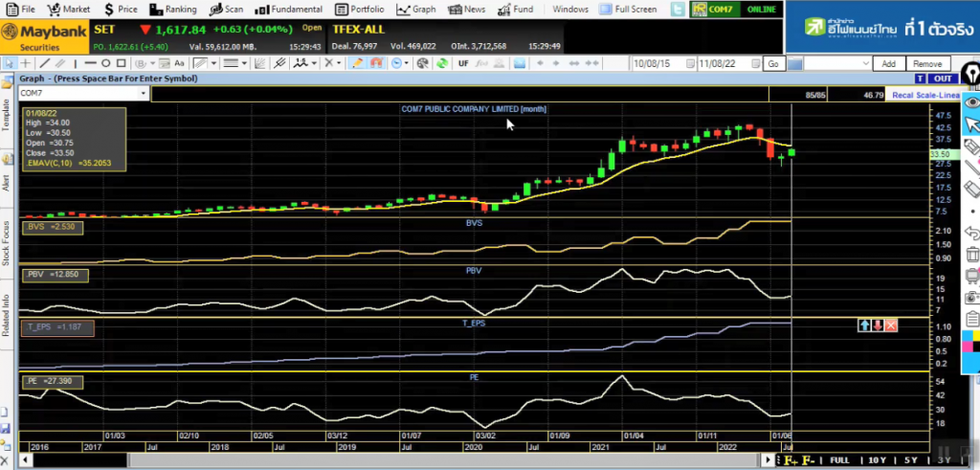
Task: Open the COM7 symbol dropdown
Action: [x=144, y=93]
